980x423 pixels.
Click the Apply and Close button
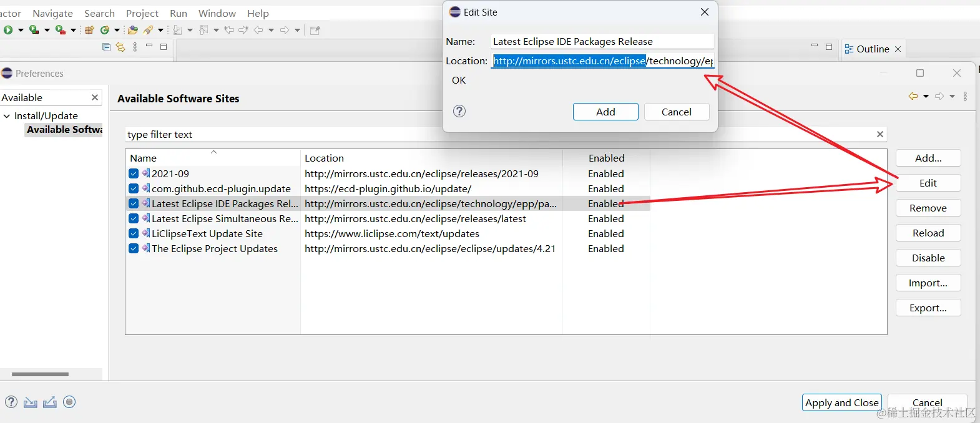[841, 402]
